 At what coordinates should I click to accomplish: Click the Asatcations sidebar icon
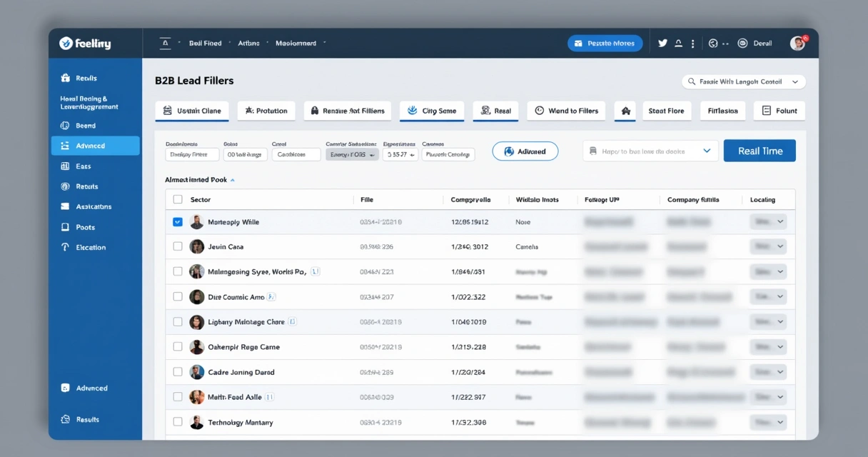pos(66,206)
